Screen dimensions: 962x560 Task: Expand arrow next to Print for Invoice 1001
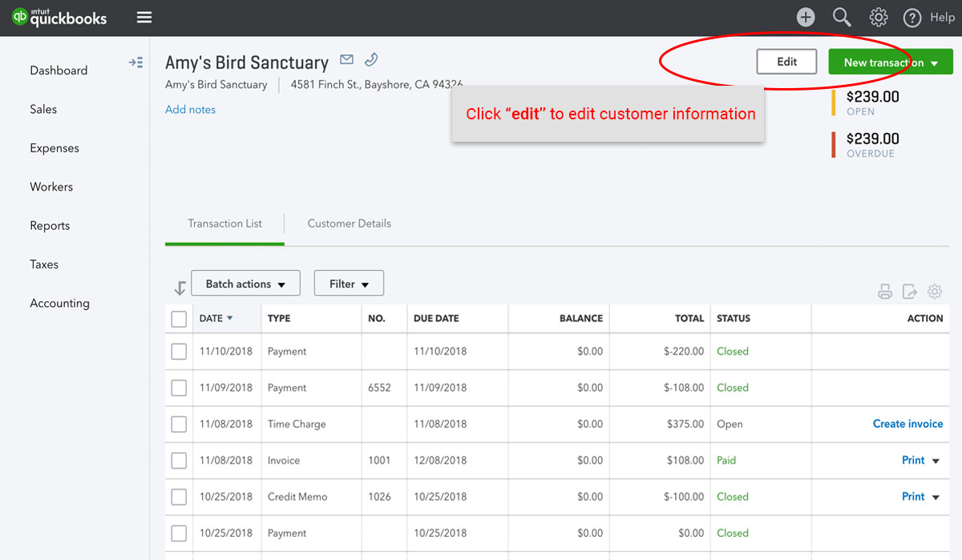click(936, 461)
